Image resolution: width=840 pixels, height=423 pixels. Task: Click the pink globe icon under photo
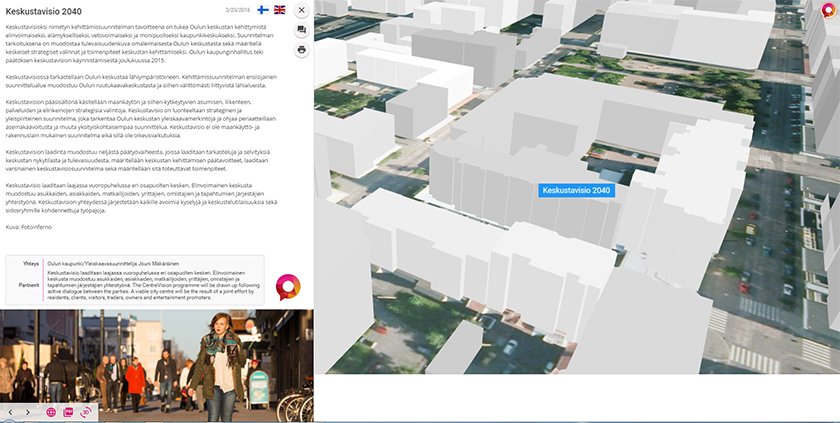[51, 412]
